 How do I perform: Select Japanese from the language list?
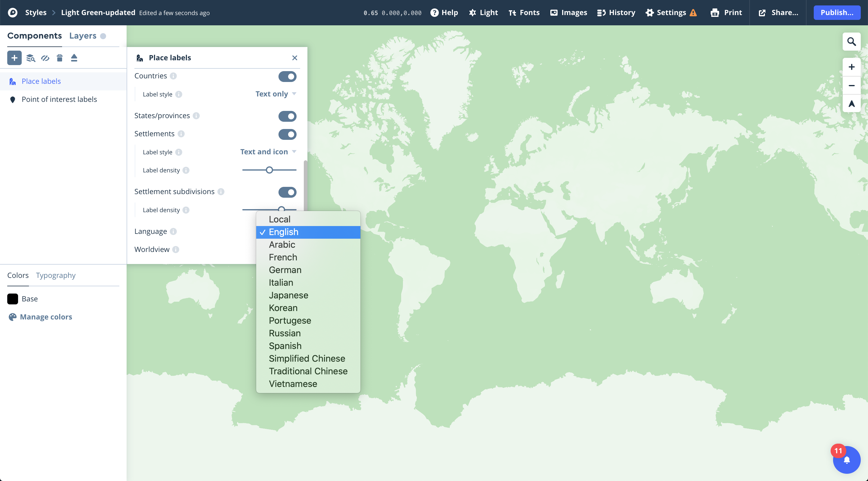coord(288,295)
